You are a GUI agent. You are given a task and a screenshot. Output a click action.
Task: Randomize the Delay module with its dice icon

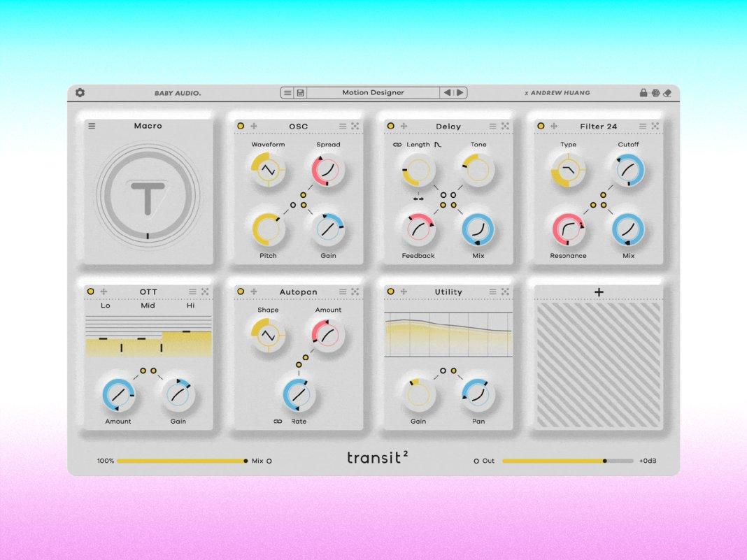(x=505, y=126)
